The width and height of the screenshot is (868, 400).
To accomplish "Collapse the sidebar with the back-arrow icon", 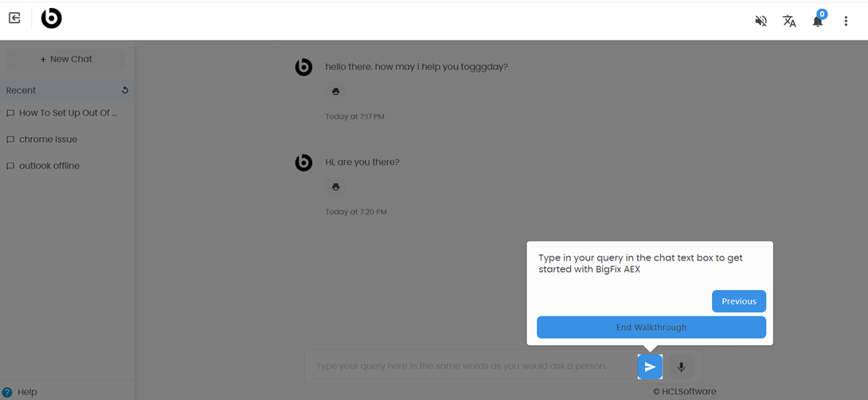I will (x=14, y=18).
